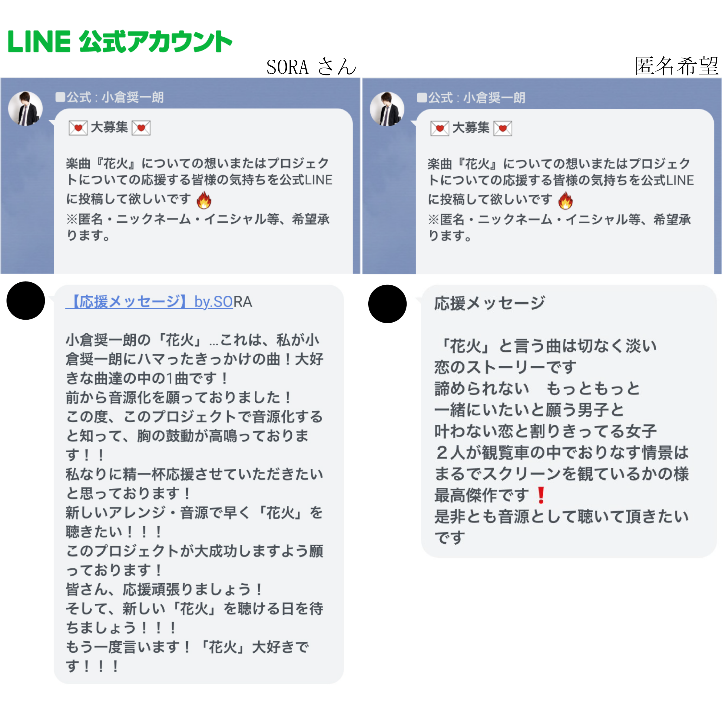Click the red exclamation mark after 最高傑作です

pos(541,495)
